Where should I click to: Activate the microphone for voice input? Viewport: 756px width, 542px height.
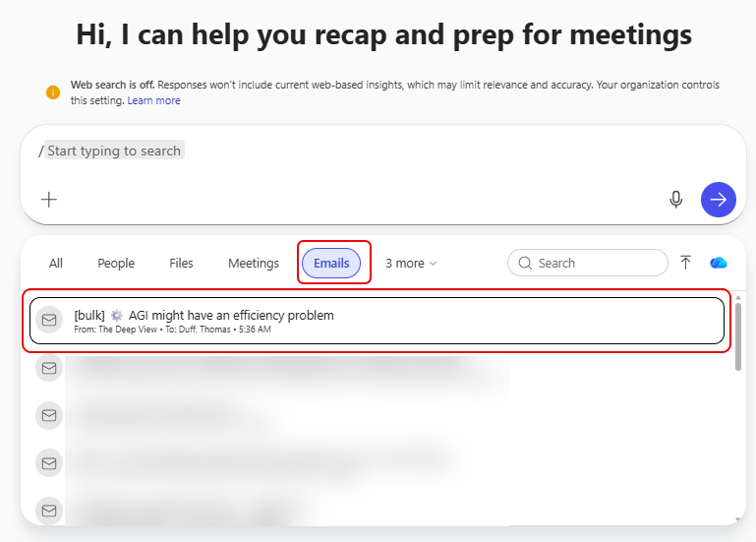pos(675,200)
